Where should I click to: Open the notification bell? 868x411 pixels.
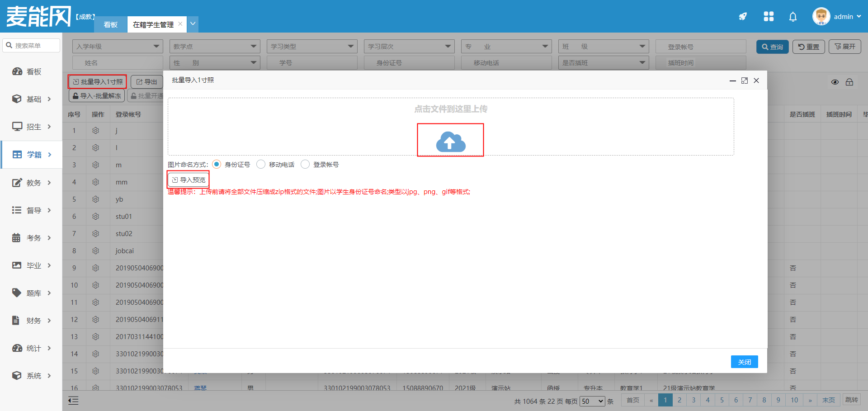pos(793,17)
